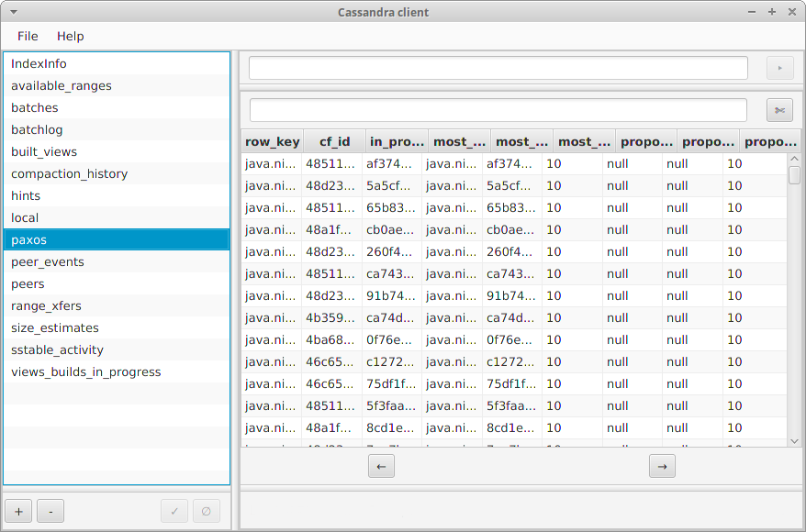
Task: Click in_pro cell 0f76e...
Action: click(392, 340)
